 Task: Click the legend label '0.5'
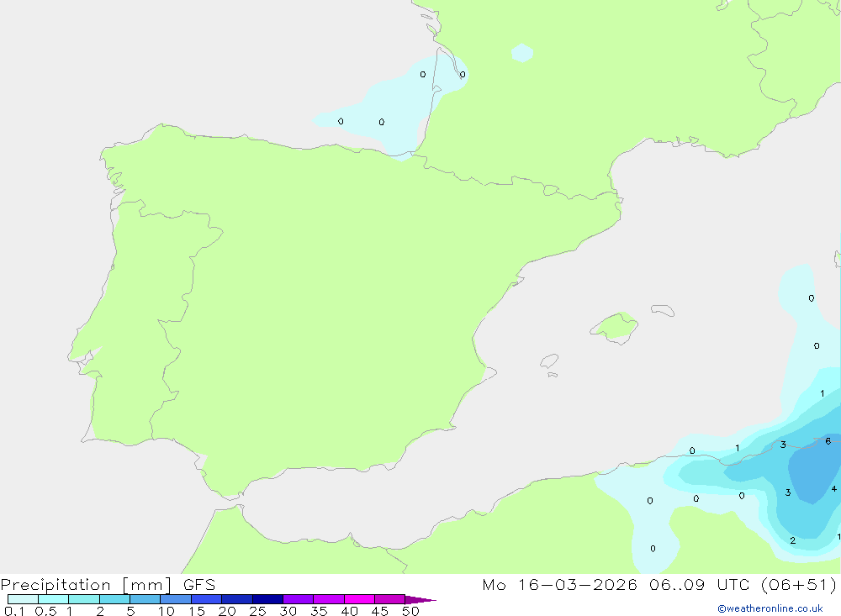click(45, 611)
